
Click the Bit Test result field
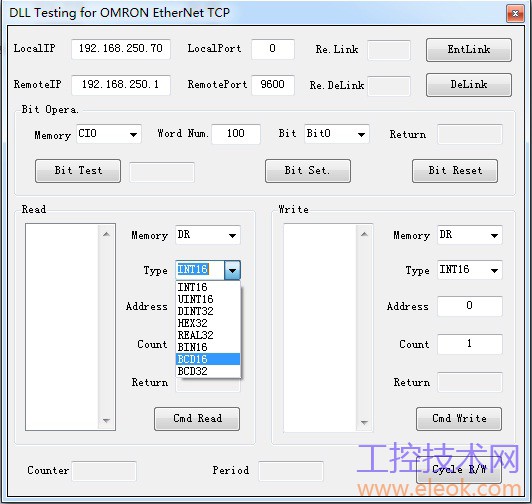point(162,172)
